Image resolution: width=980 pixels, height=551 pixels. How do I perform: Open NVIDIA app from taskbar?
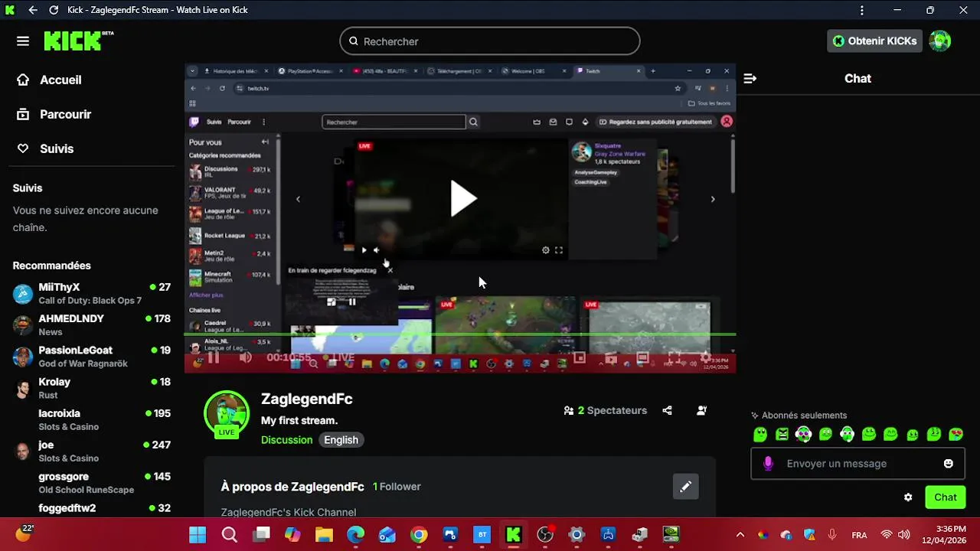(671, 534)
